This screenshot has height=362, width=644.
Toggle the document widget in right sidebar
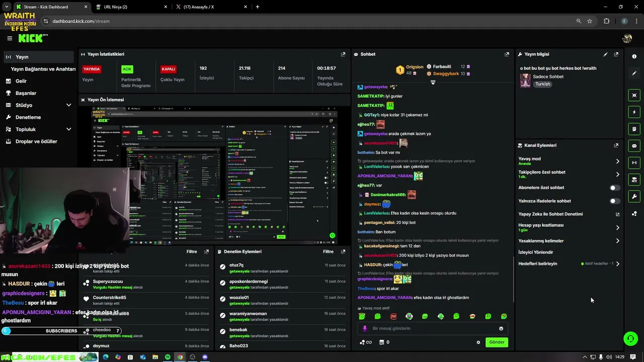coord(634,129)
